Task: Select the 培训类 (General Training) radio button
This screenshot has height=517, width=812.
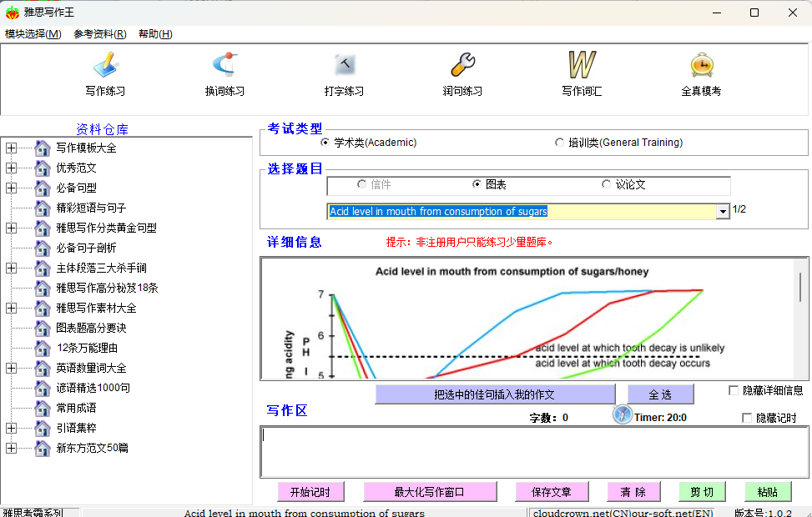Action: click(x=560, y=143)
